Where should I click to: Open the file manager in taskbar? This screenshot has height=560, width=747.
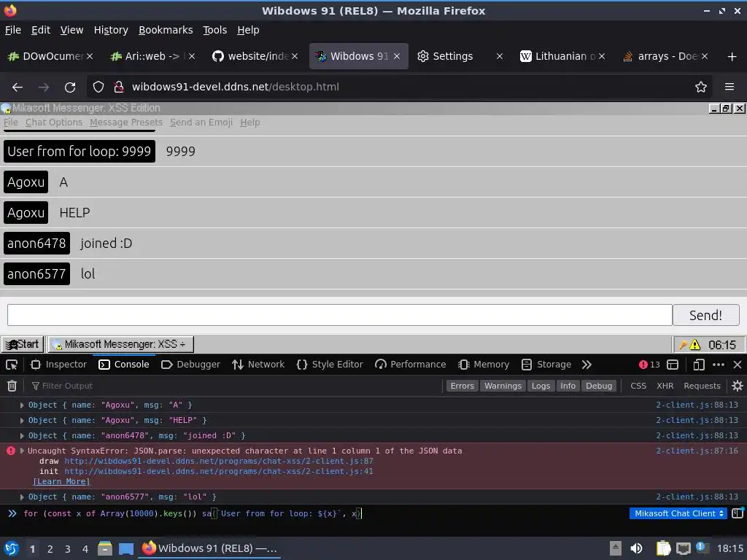pyautogui.click(x=105, y=548)
